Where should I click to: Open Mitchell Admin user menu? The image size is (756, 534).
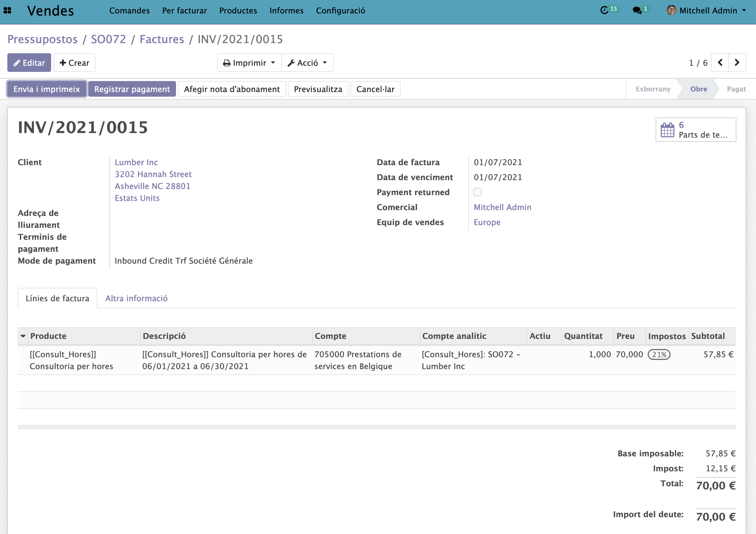[x=706, y=10]
